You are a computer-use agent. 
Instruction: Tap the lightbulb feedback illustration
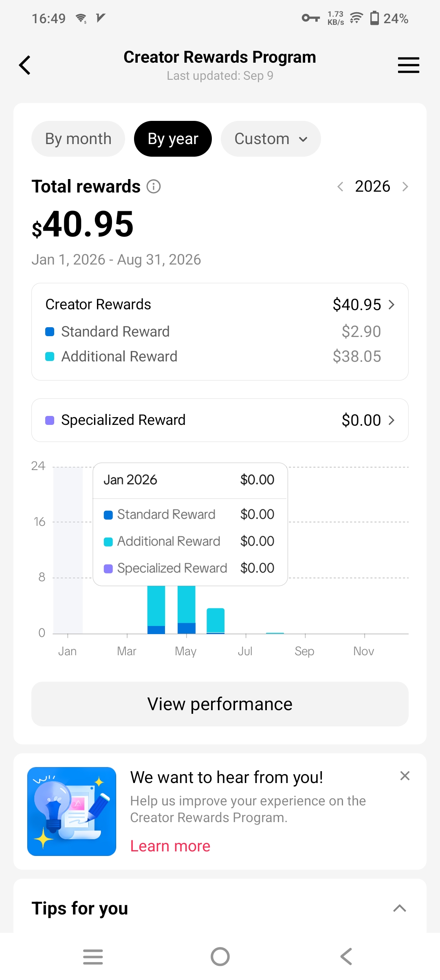point(72,812)
